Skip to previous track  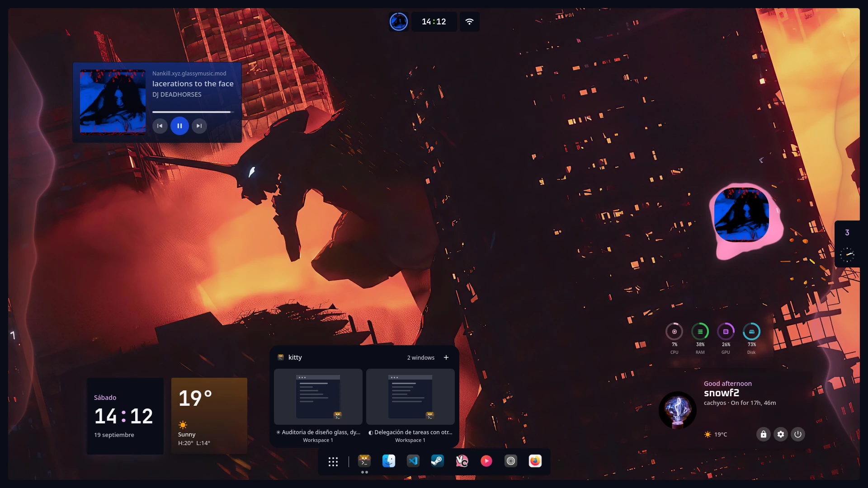coord(160,126)
